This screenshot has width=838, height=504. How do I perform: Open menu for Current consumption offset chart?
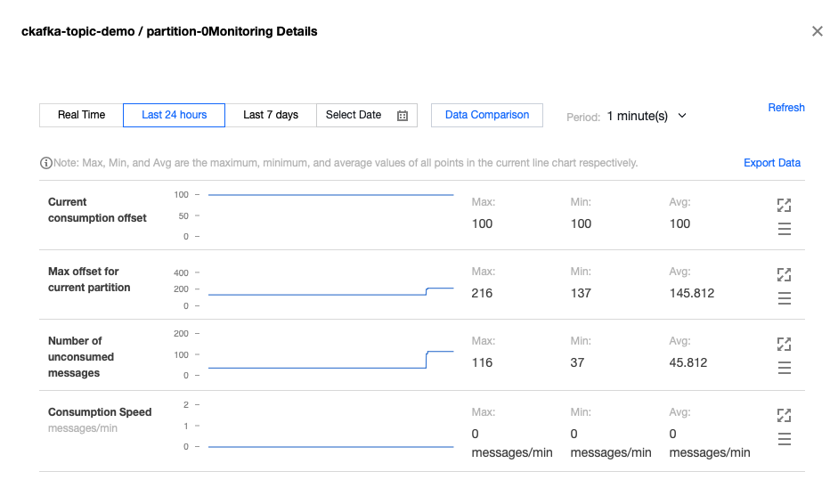[784, 229]
